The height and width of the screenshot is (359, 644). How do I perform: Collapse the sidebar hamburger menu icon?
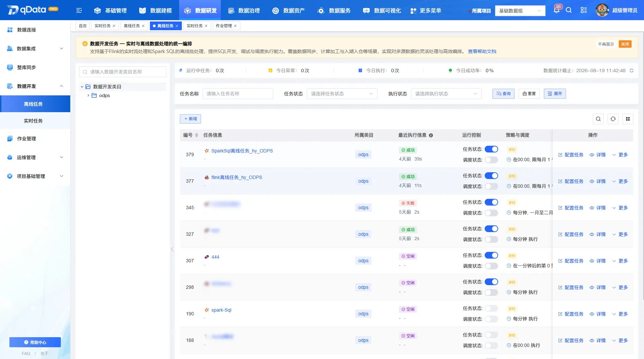79,10
